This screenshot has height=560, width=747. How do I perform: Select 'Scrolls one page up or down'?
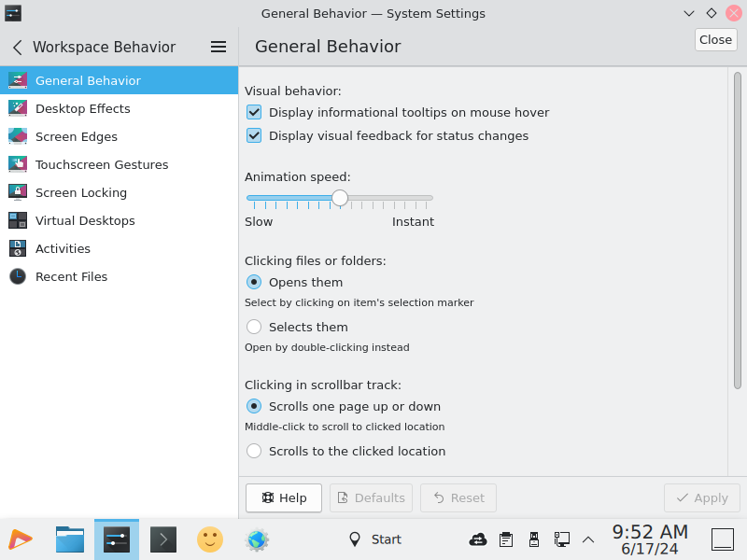tap(254, 407)
